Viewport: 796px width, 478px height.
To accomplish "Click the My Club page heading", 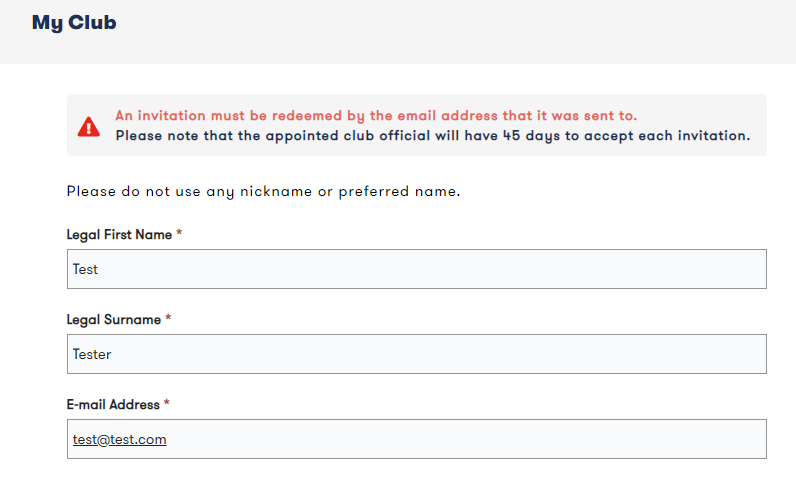I will [x=74, y=22].
